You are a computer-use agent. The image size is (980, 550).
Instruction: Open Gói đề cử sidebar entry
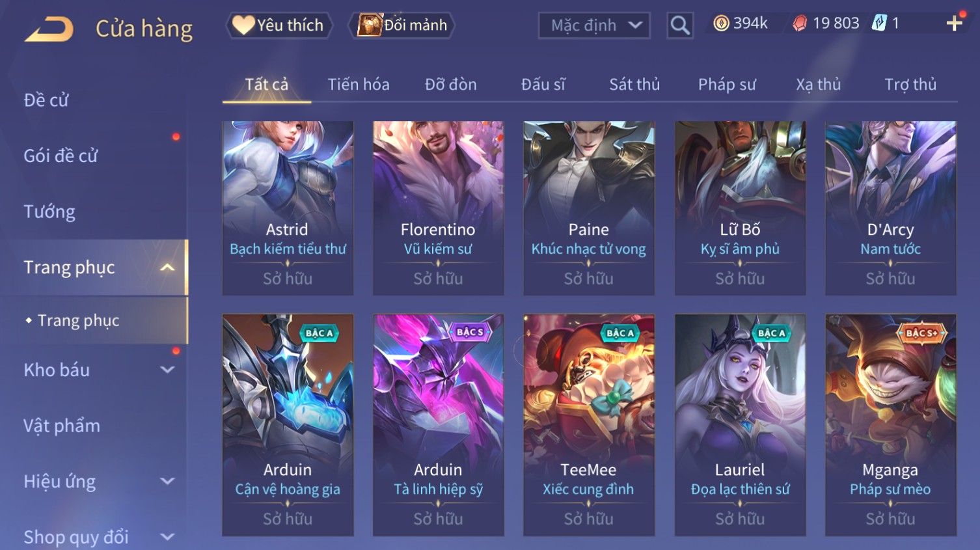[61, 156]
